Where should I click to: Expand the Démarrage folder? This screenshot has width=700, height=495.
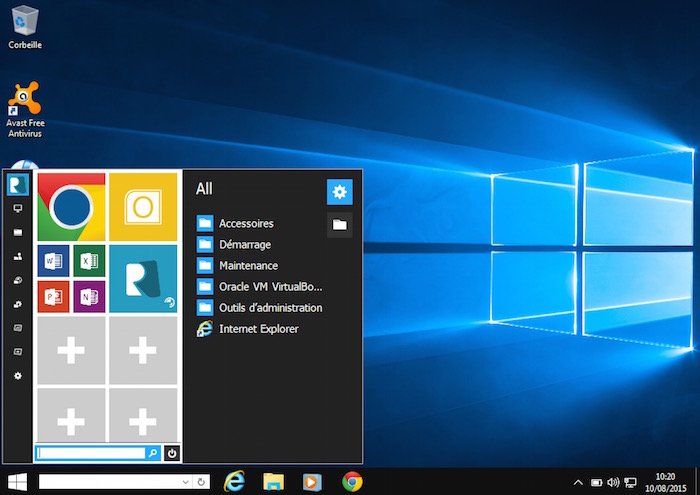[x=245, y=245]
